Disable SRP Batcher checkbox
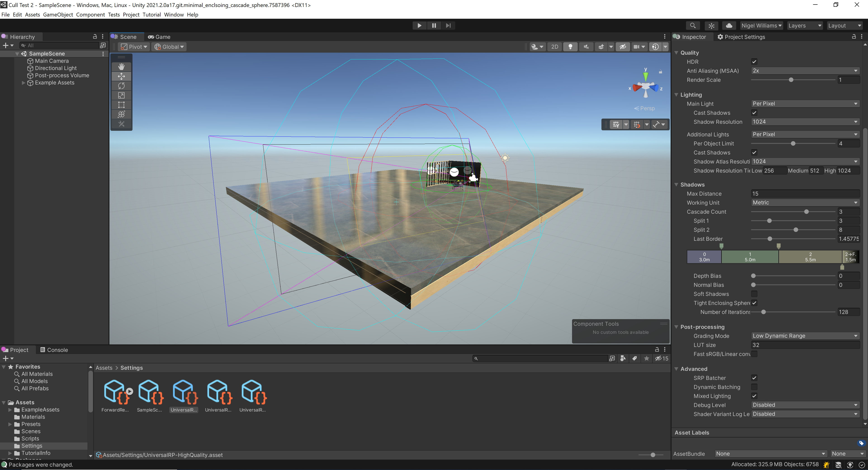 (x=754, y=378)
